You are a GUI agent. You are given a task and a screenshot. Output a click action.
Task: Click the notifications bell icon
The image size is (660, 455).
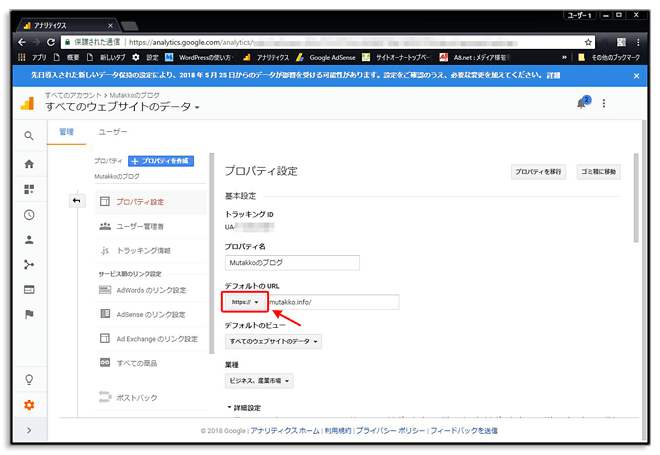[x=583, y=103]
